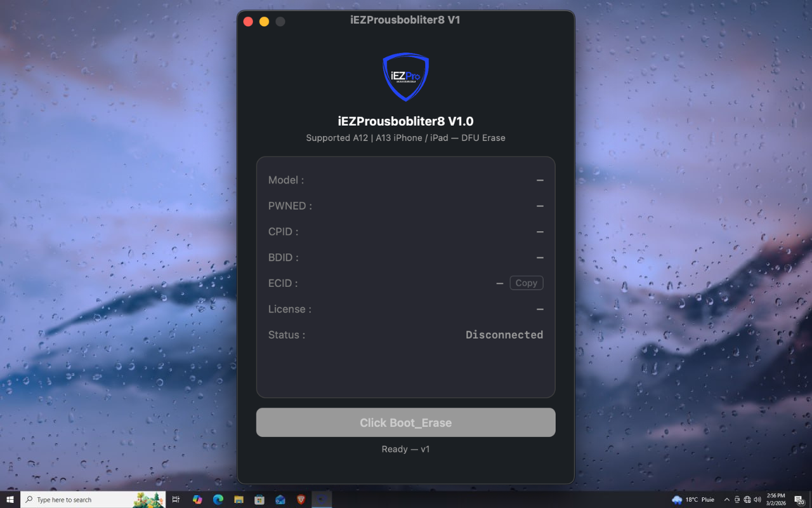The image size is (812, 508).
Task: Launch Brave browser from the taskbar
Action: click(x=301, y=500)
